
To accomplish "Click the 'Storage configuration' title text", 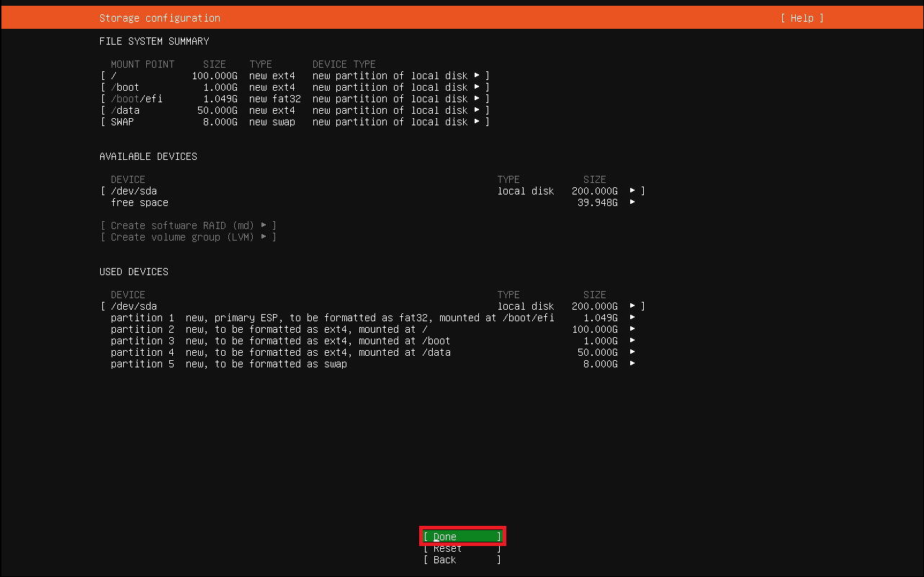I will tap(160, 18).
